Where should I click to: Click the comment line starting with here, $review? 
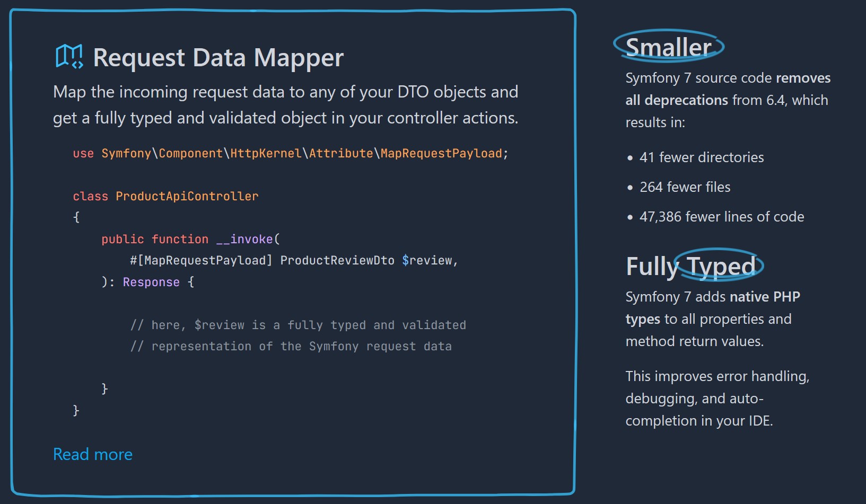(298, 325)
